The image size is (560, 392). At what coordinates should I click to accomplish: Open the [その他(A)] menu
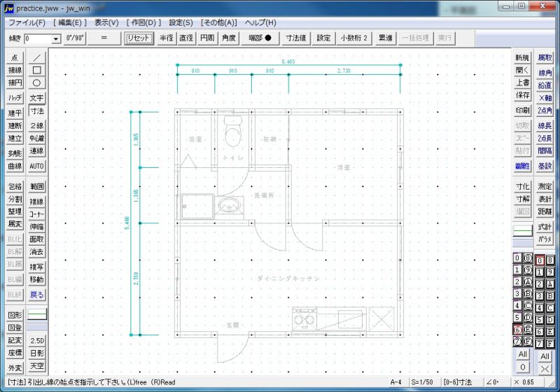tap(219, 22)
